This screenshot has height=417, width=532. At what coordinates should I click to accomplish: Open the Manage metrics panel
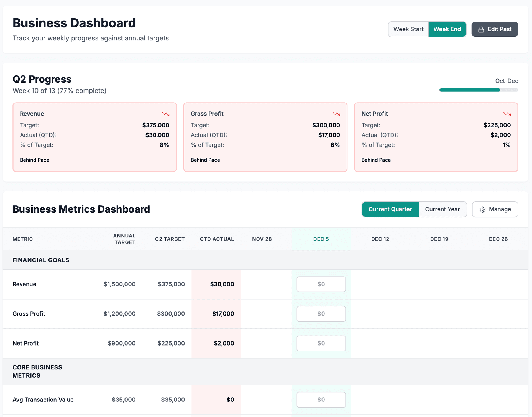[x=495, y=209]
